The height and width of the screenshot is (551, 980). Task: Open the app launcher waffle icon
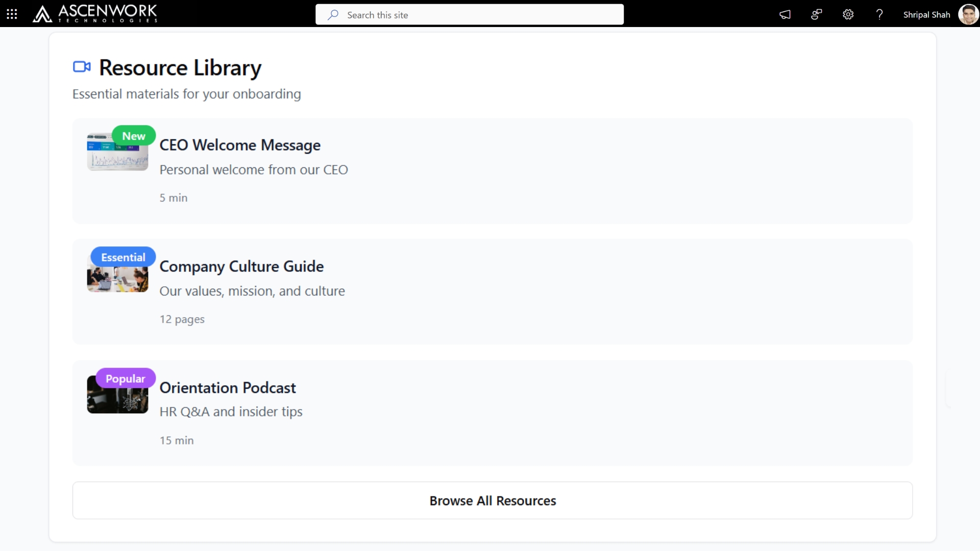click(12, 14)
